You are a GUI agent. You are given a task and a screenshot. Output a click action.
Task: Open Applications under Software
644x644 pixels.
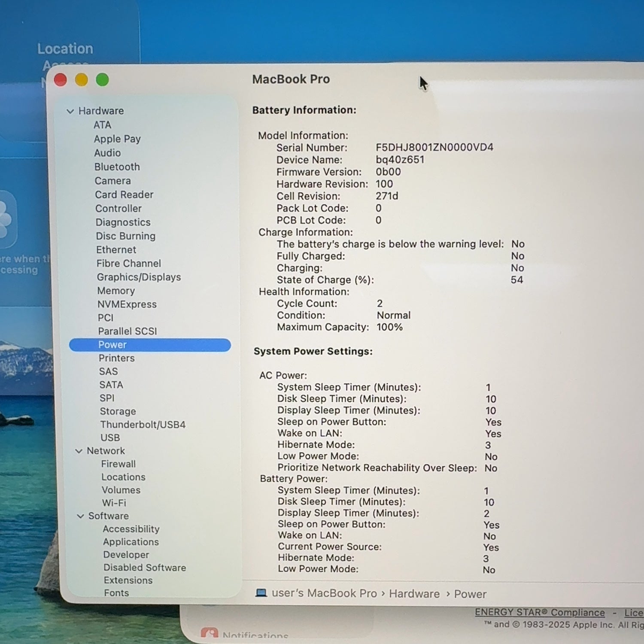tap(131, 542)
